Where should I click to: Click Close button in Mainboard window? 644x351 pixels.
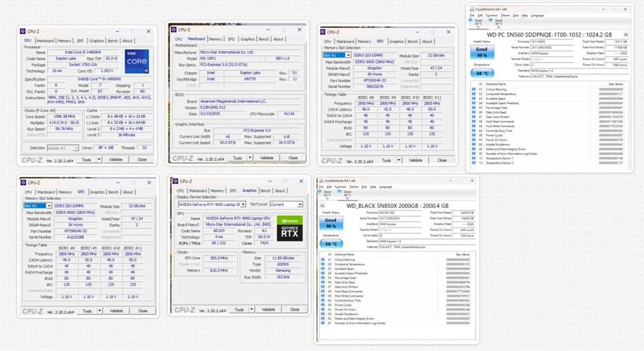(x=293, y=158)
